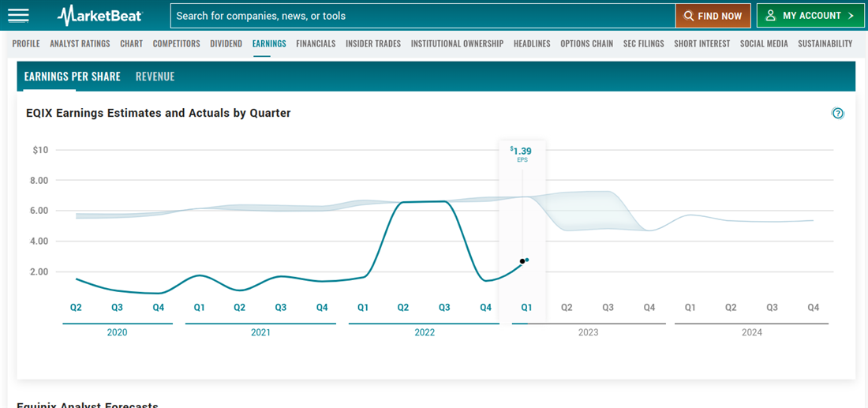Navigate to the Financials section
This screenshot has width=868, height=408.
point(316,43)
